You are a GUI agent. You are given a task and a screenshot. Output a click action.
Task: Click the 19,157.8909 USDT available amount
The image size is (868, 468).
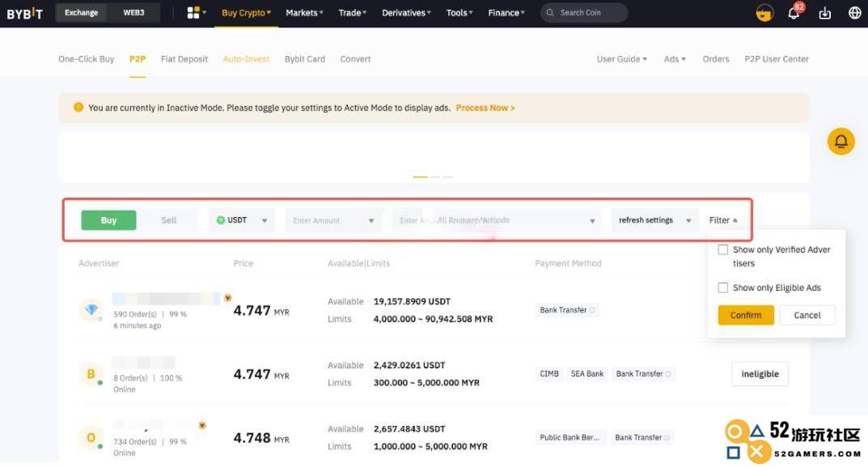pyautogui.click(x=412, y=301)
